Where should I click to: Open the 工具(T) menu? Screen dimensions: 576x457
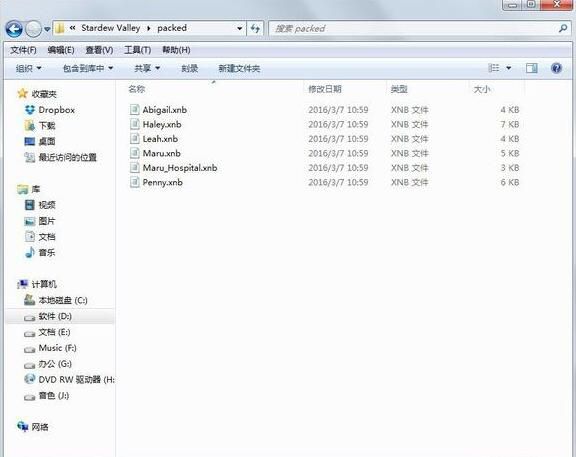[x=137, y=50]
